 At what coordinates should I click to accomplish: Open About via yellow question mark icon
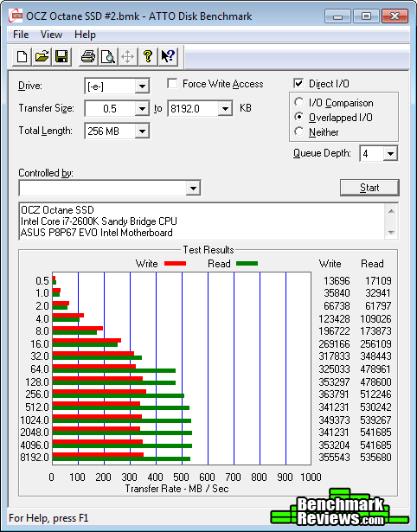[x=148, y=56]
